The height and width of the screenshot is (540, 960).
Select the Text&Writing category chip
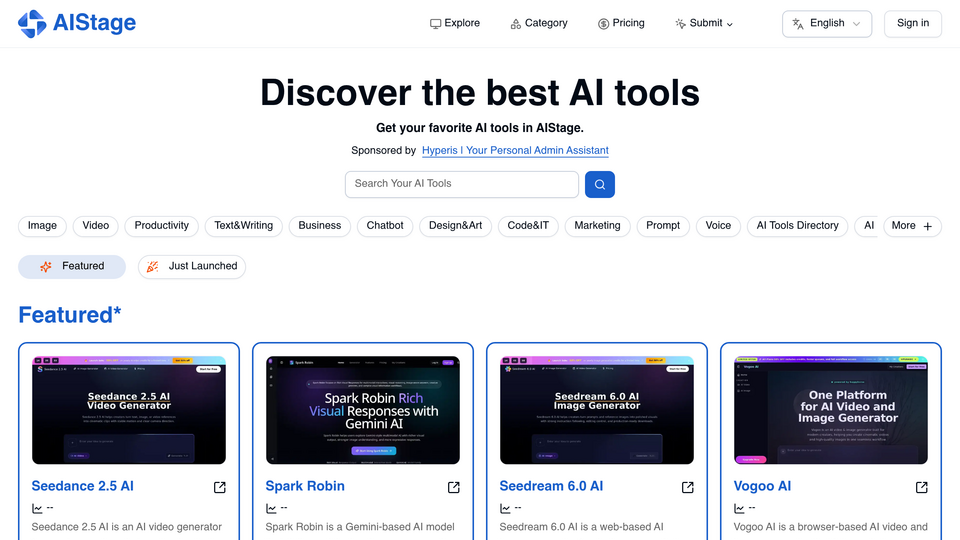[x=244, y=226]
